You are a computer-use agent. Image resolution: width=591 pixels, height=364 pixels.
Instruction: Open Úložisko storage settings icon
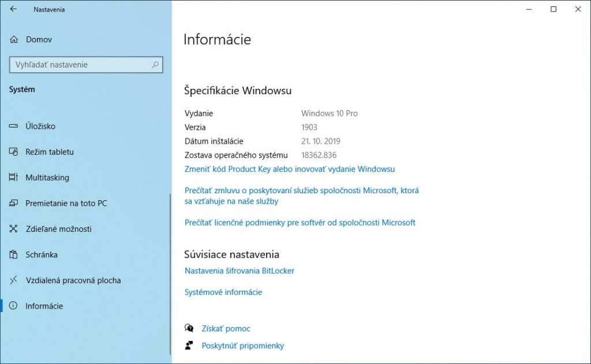(x=13, y=126)
